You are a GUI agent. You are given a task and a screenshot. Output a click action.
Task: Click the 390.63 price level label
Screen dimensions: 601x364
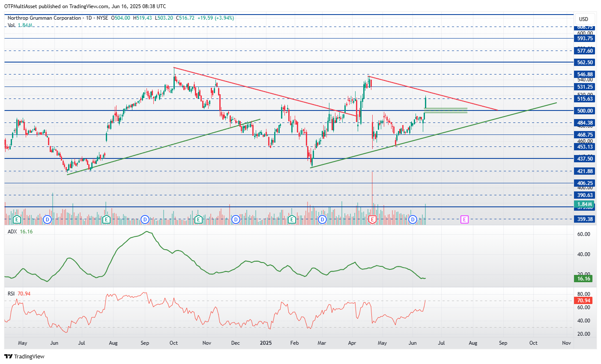(585, 195)
